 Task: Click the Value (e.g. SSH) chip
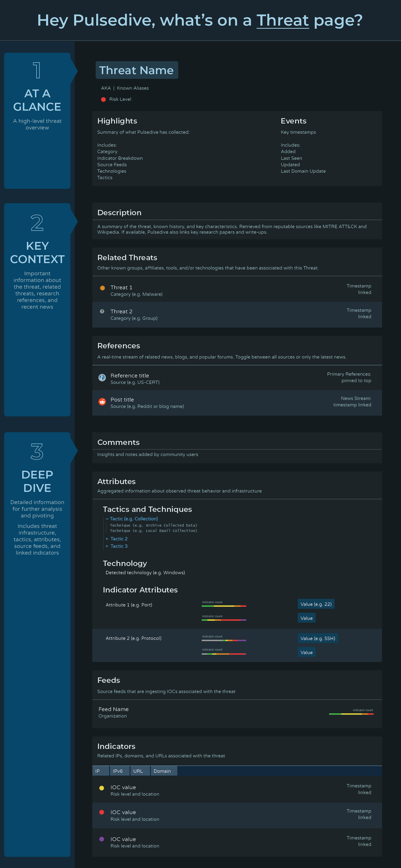click(318, 639)
